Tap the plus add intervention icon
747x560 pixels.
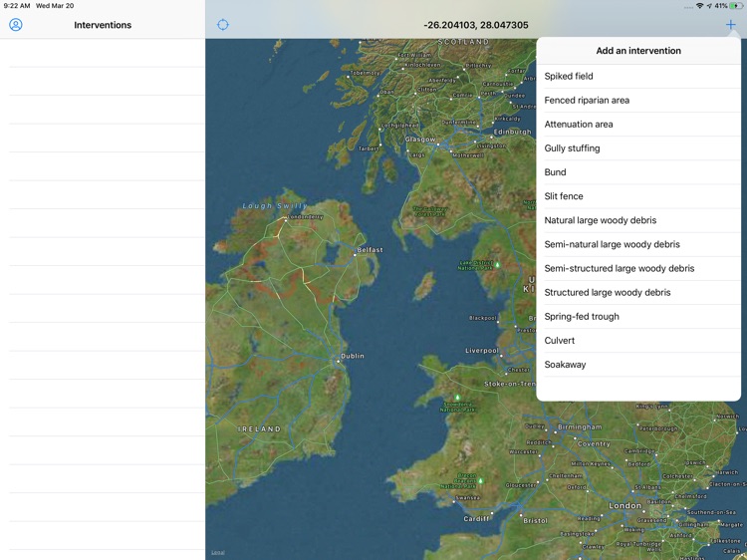tap(730, 25)
